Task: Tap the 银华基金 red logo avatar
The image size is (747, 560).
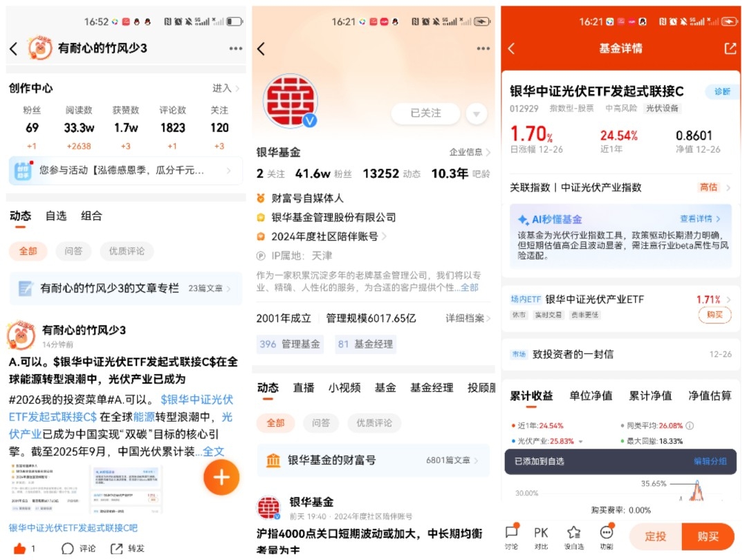Action: (290, 101)
